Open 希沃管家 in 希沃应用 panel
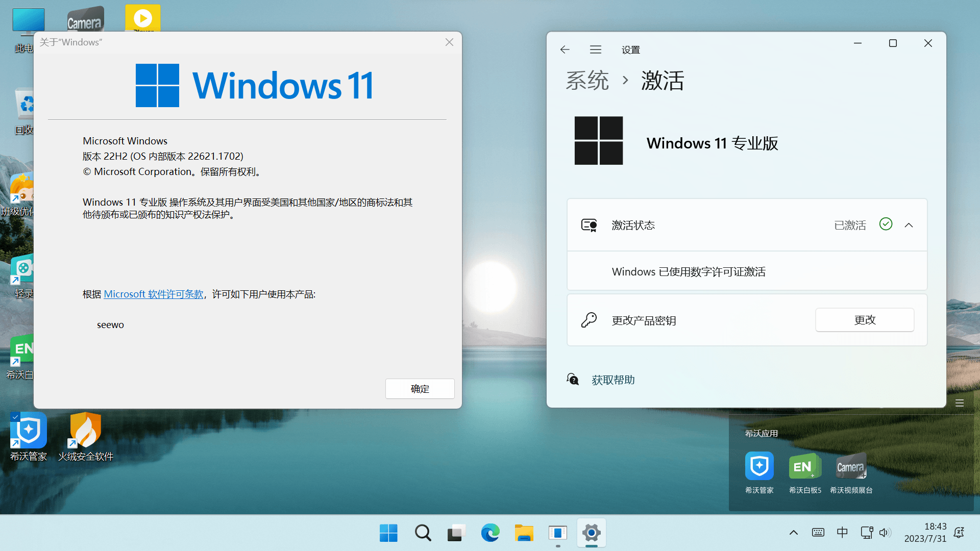The image size is (980, 551). click(x=759, y=472)
